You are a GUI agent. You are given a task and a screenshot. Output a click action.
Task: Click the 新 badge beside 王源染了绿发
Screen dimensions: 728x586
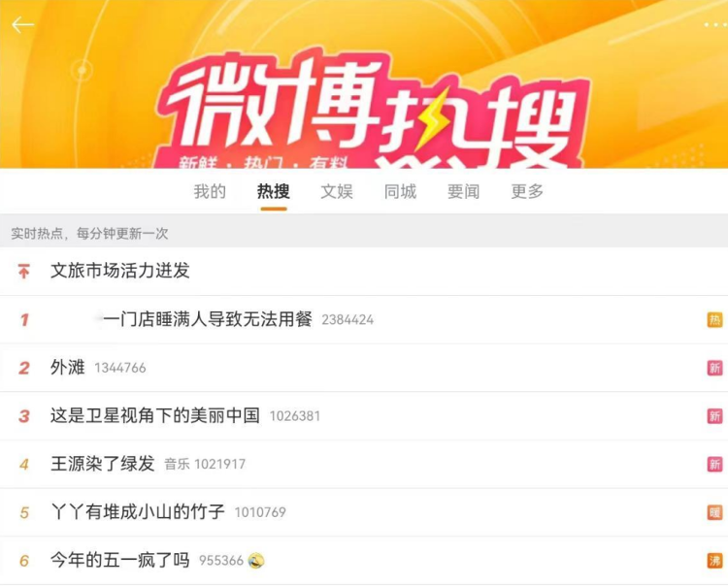click(714, 464)
